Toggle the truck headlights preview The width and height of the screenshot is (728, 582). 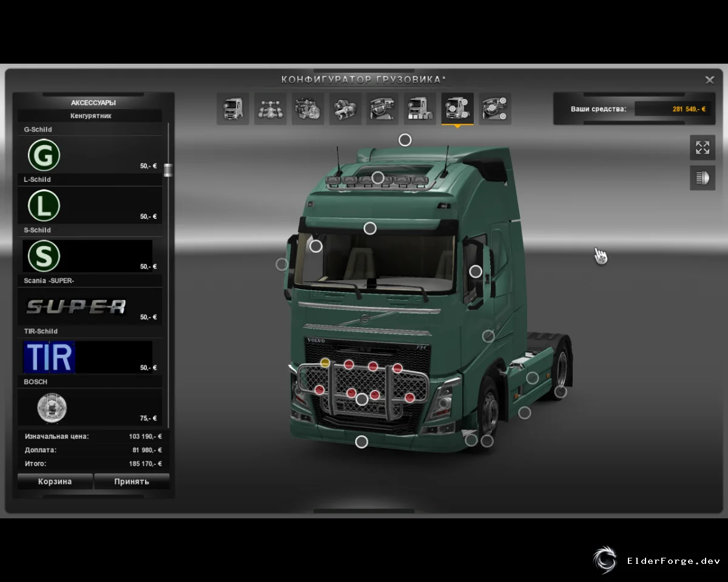pos(703,178)
